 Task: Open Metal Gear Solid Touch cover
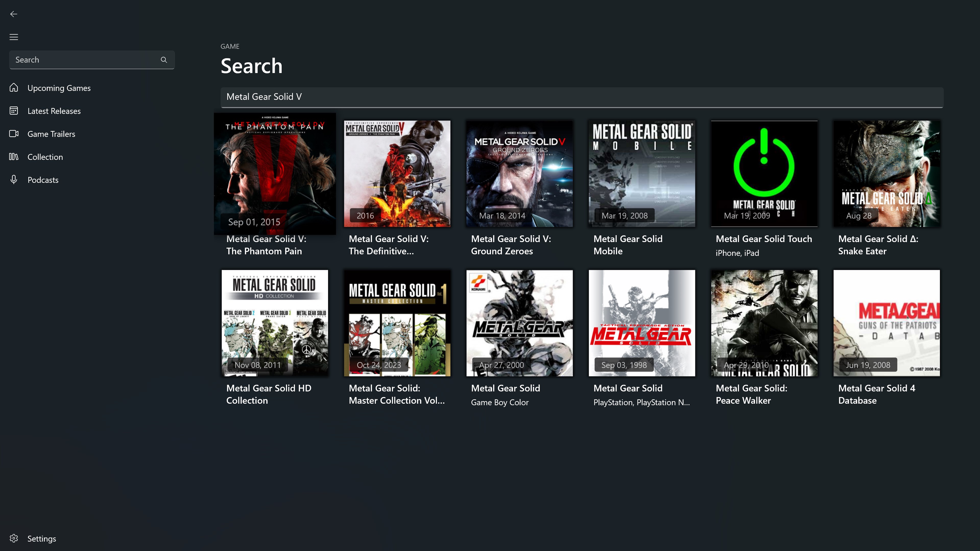[764, 174]
